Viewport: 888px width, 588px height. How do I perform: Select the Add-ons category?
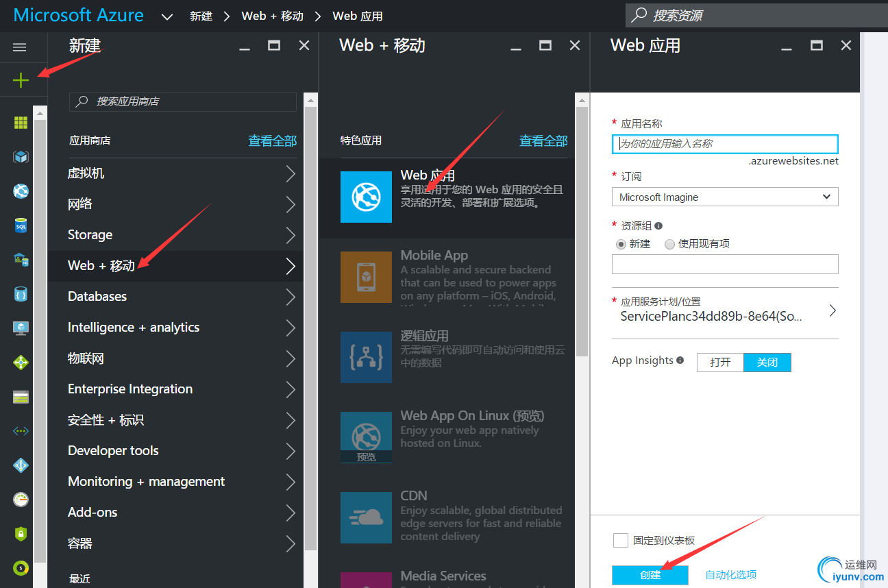(x=175, y=513)
